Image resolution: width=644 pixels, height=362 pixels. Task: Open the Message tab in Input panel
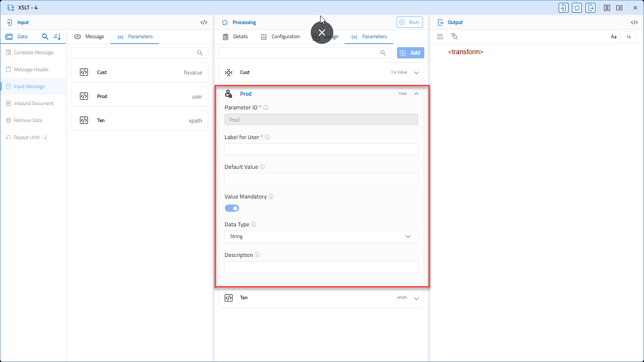90,36
